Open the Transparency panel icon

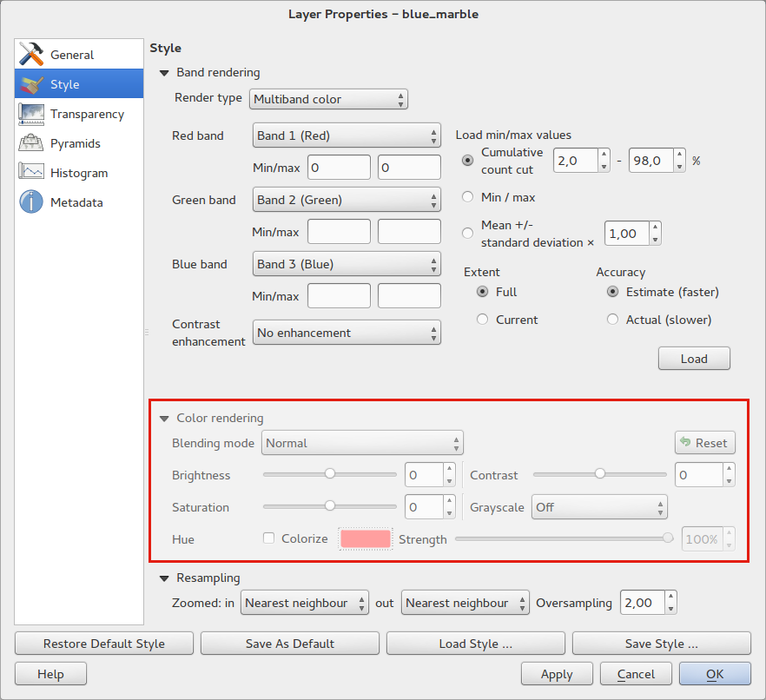point(31,114)
